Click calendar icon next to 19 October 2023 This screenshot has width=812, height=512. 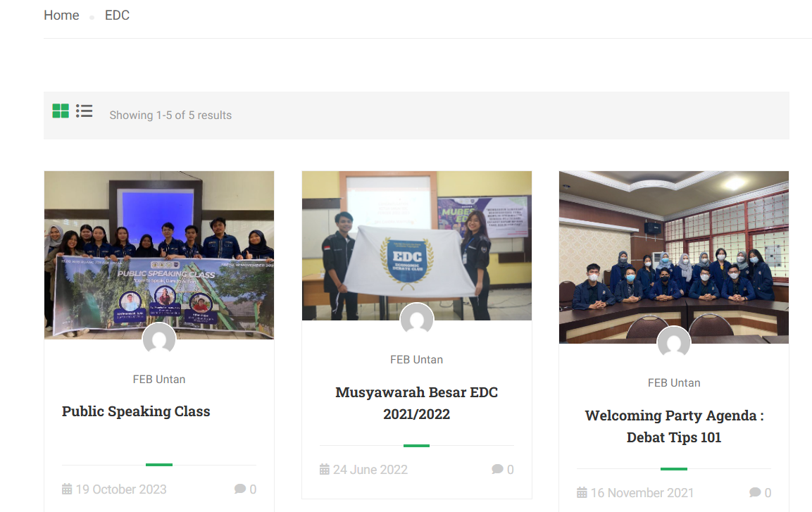pyautogui.click(x=67, y=489)
